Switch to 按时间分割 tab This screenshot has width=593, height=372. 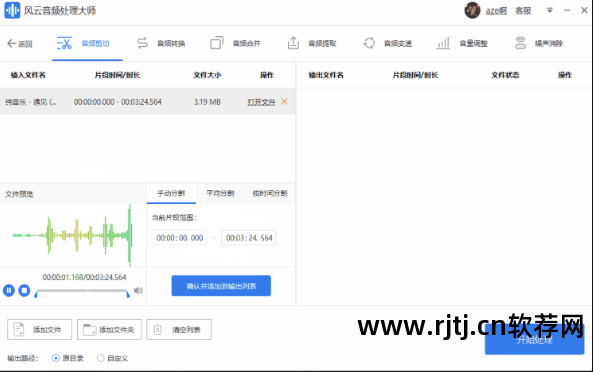pyautogui.click(x=270, y=194)
